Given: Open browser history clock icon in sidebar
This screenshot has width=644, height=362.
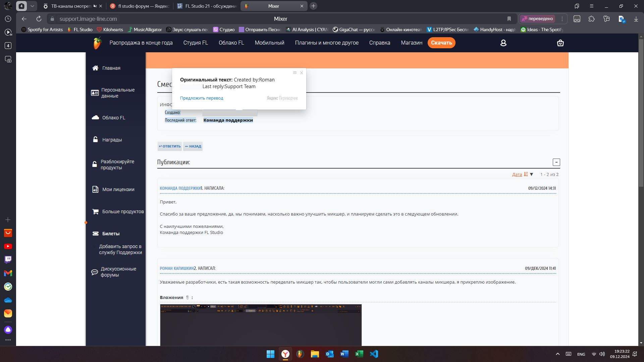Looking at the screenshot, I should click(x=8, y=19).
